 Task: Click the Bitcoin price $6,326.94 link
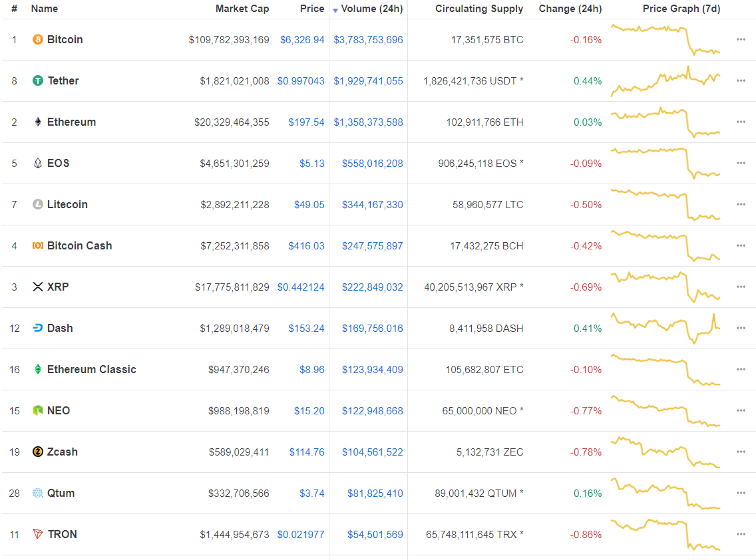click(x=302, y=40)
